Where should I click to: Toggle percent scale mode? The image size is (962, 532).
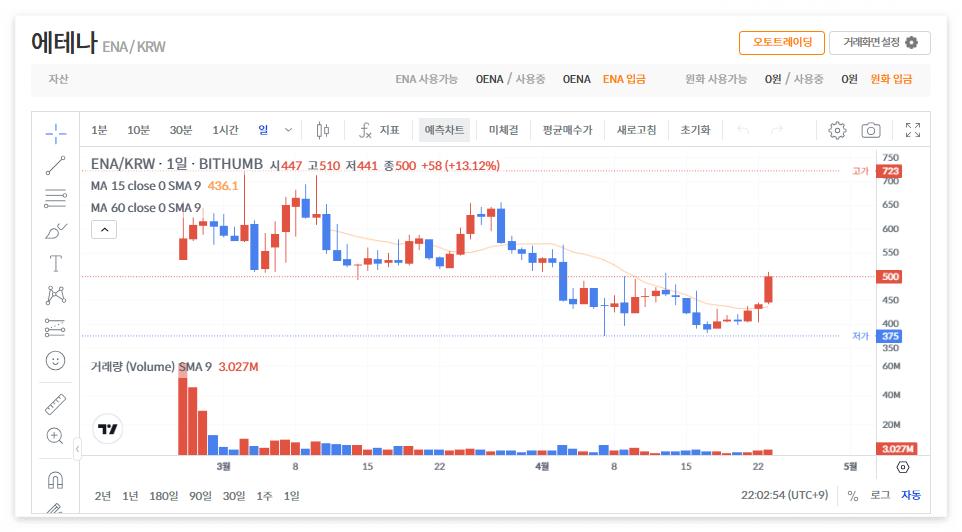pyautogui.click(x=853, y=496)
